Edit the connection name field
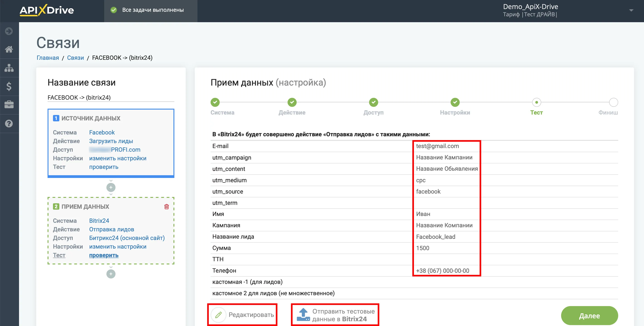Screen dimensions: 644x326 click(x=111, y=98)
